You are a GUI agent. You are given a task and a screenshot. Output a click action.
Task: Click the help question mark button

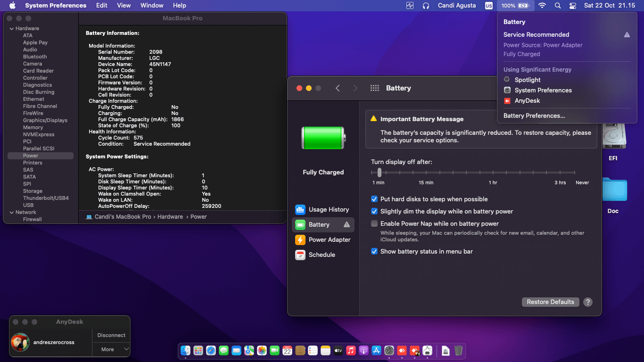pyautogui.click(x=587, y=302)
